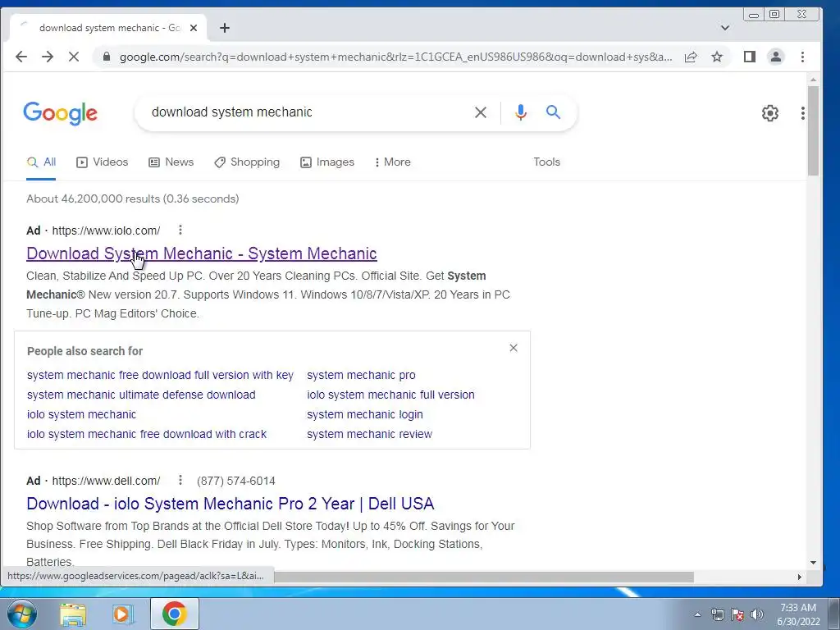Launch Windows Media Player from taskbar
This screenshot has height=630, width=840.
coord(122,614)
